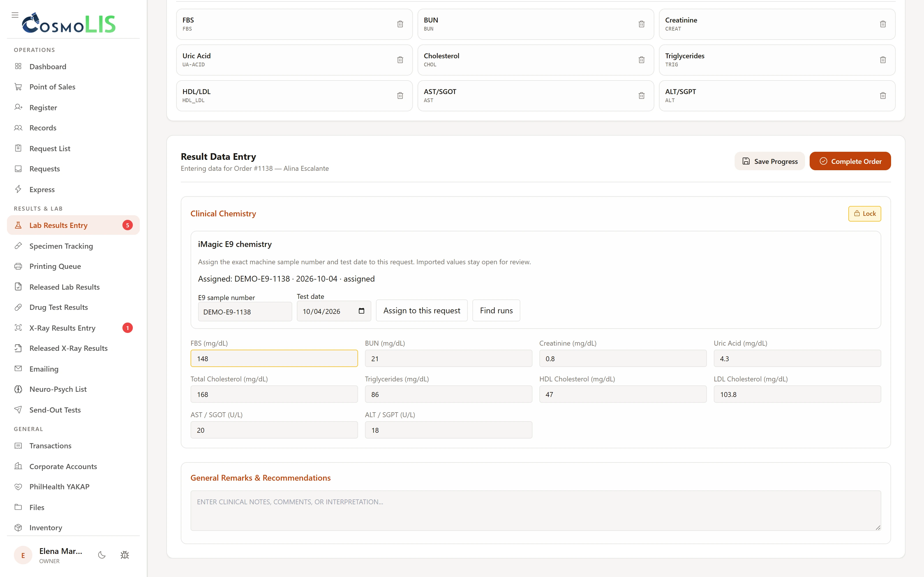The image size is (924, 577).
Task: Click Save Progress
Action: click(769, 161)
